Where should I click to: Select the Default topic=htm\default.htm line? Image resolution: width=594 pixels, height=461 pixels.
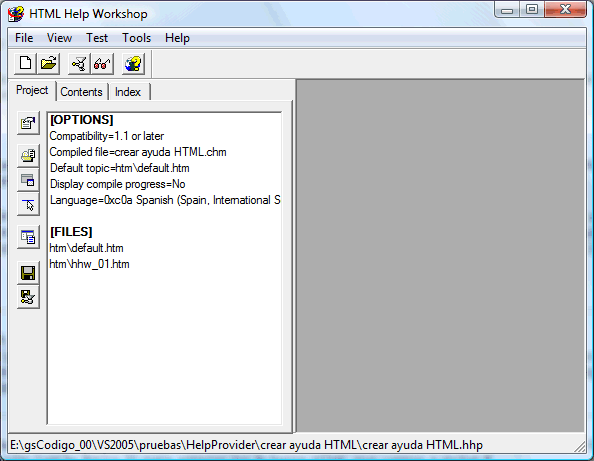(x=120, y=168)
